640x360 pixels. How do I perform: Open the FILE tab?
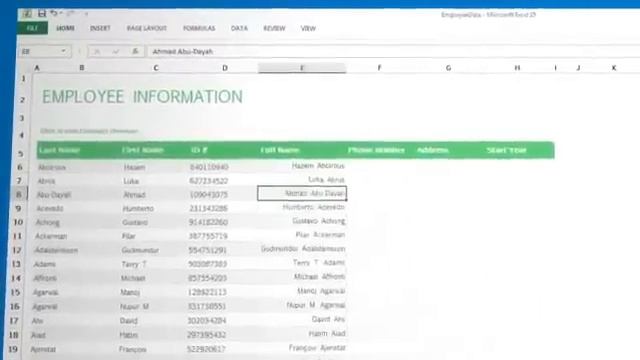coord(32,28)
